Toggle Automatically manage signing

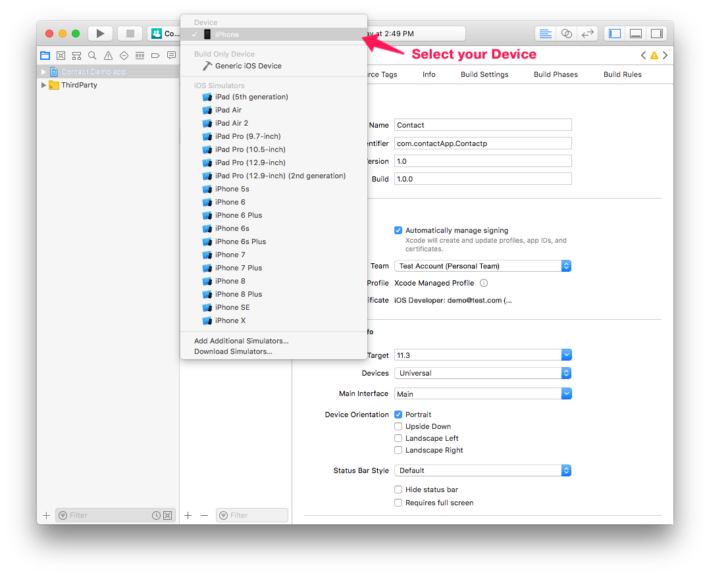pyautogui.click(x=398, y=230)
